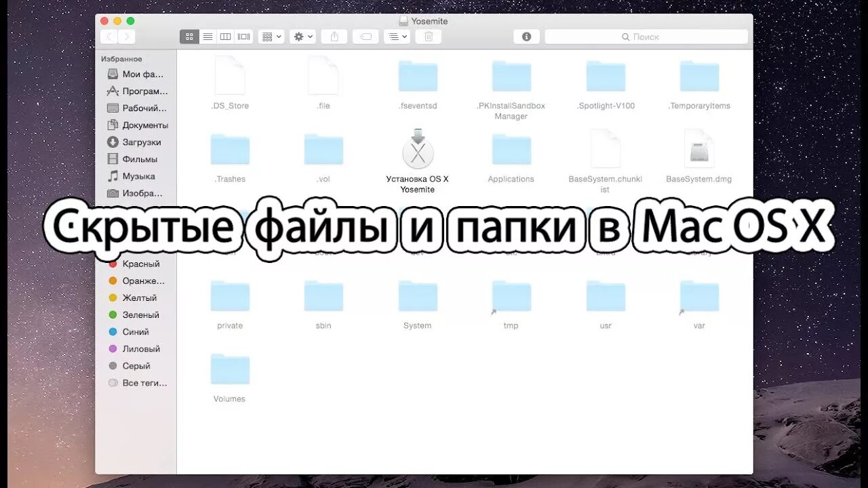Select the .Spotlight-V100 folder
This screenshot has width=868, height=488.
(x=606, y=76)
